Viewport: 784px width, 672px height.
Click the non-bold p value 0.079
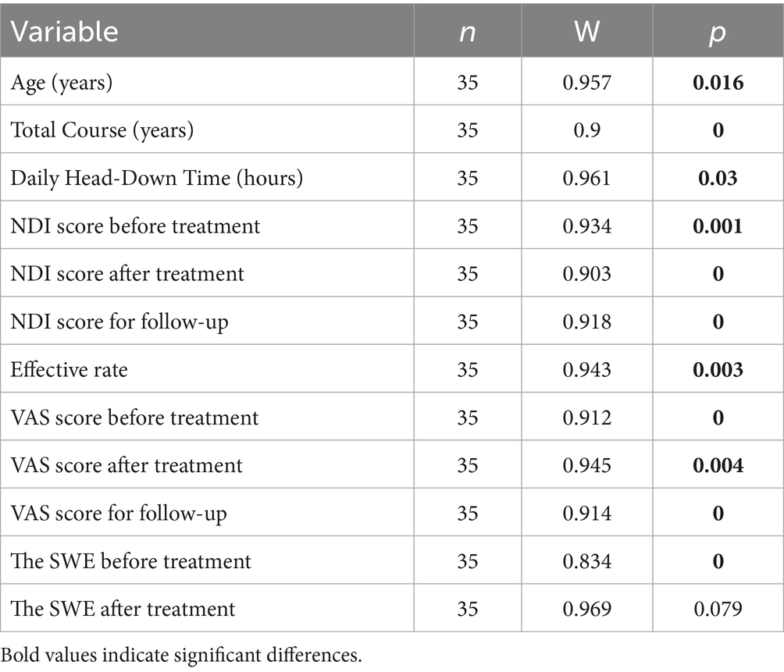tap(717, 608)
